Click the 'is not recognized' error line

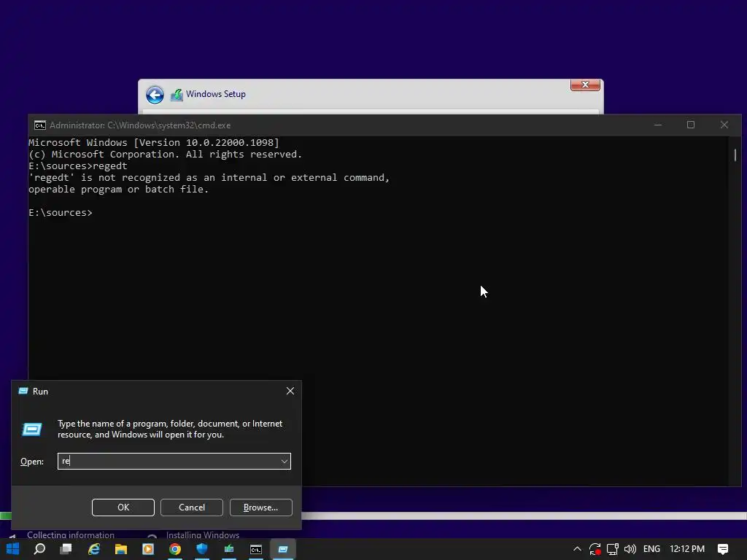click(x=209, y=178)
